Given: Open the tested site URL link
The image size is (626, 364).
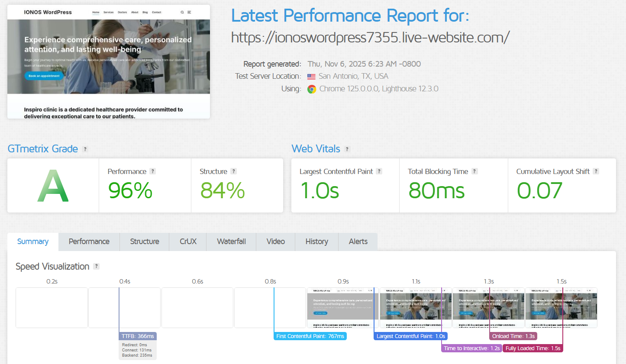Looking at the screenshot, I should (371, 37).
